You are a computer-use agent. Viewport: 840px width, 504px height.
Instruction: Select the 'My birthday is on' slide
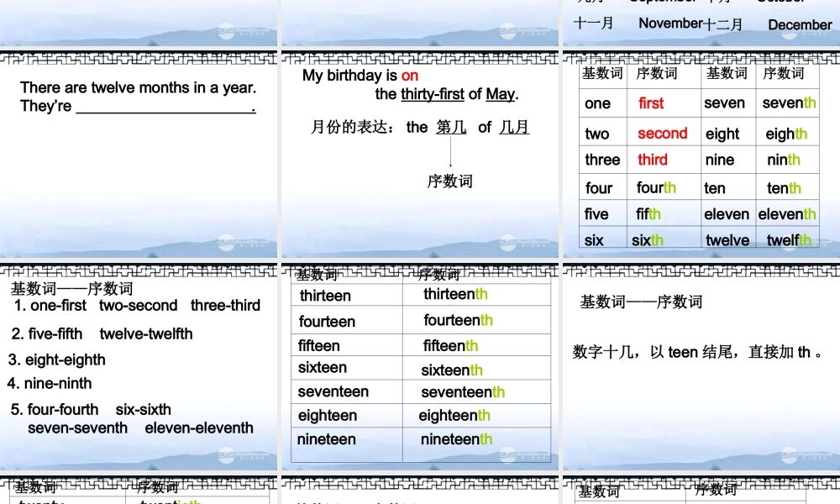coord(420,155)
